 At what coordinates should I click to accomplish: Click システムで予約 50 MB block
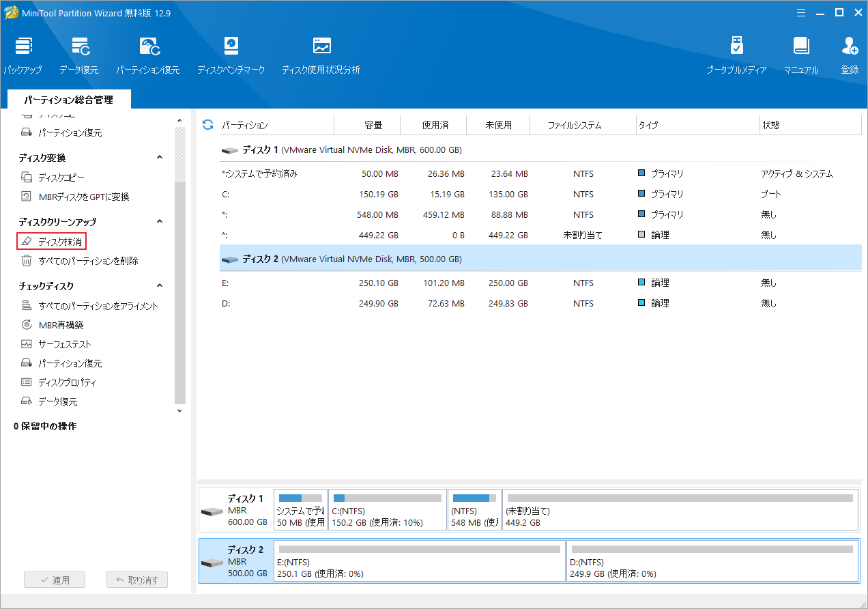(301, 509)
